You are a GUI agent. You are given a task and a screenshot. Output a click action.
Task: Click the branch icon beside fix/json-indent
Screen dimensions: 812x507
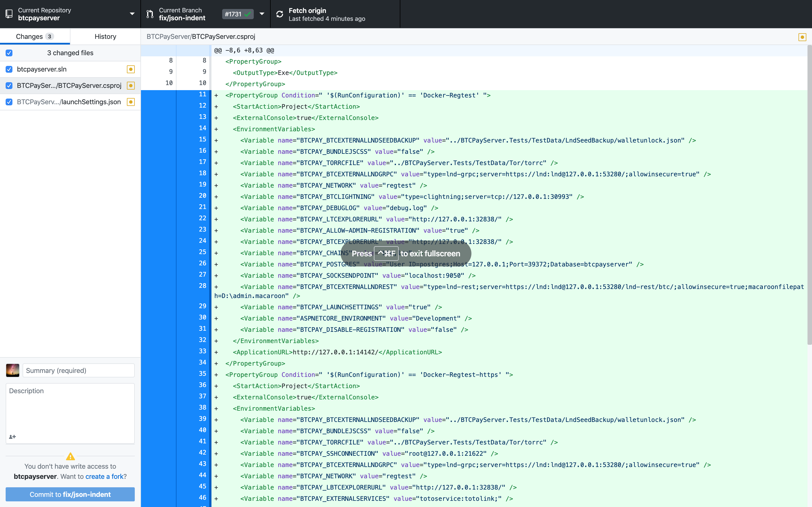point(150,14)
